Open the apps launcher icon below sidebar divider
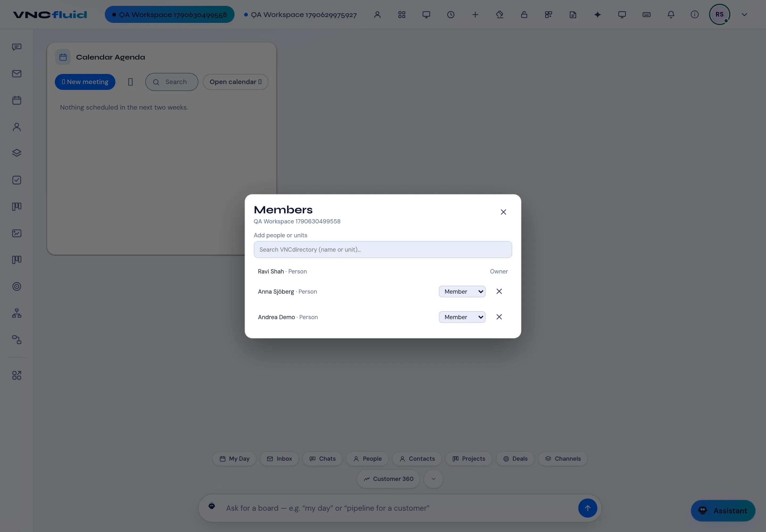The image size is (766, 532). pyautogui.click(x=17, y=375)
